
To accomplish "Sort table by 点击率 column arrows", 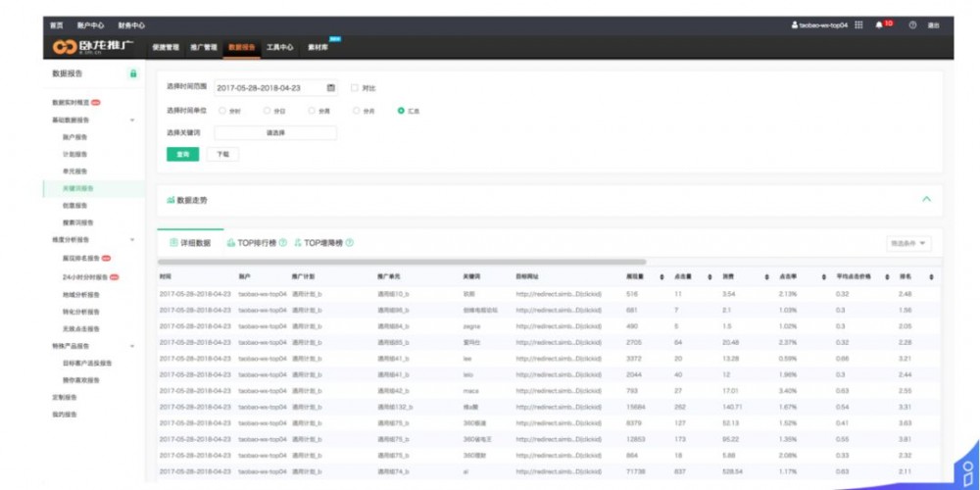I will coord(823,277).
